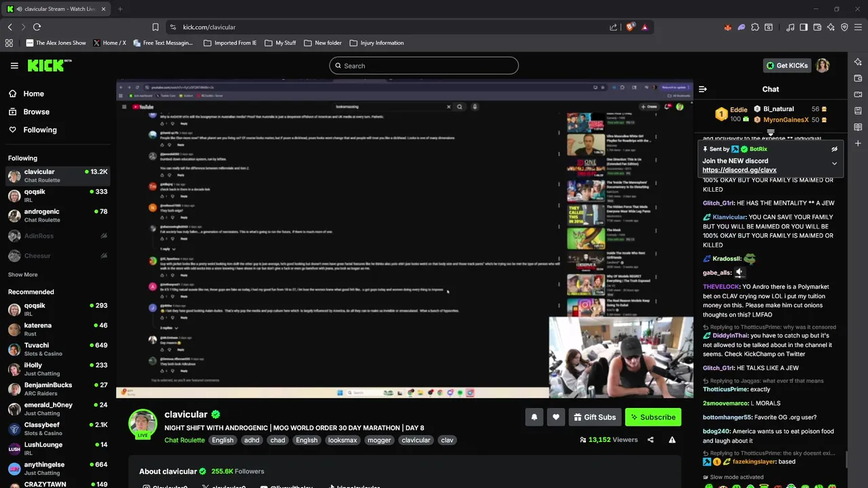Open anythingelse's recommended channel
The height and width of the screenshot is (488, 868).
click(x=58, y=468)
